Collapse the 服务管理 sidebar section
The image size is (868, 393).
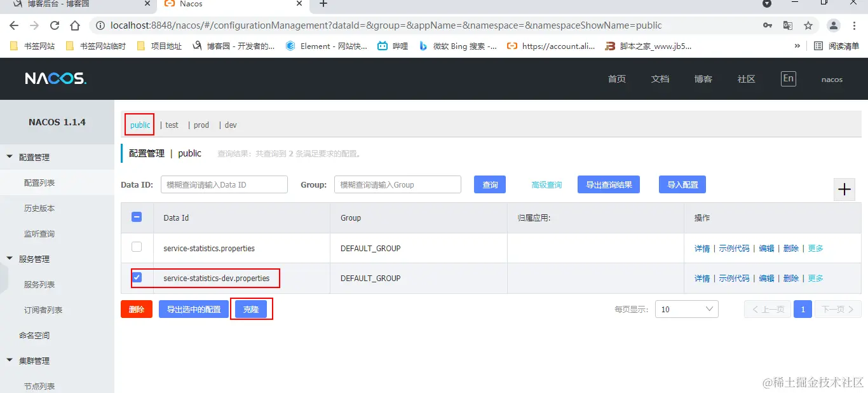(x=10, y=258)
